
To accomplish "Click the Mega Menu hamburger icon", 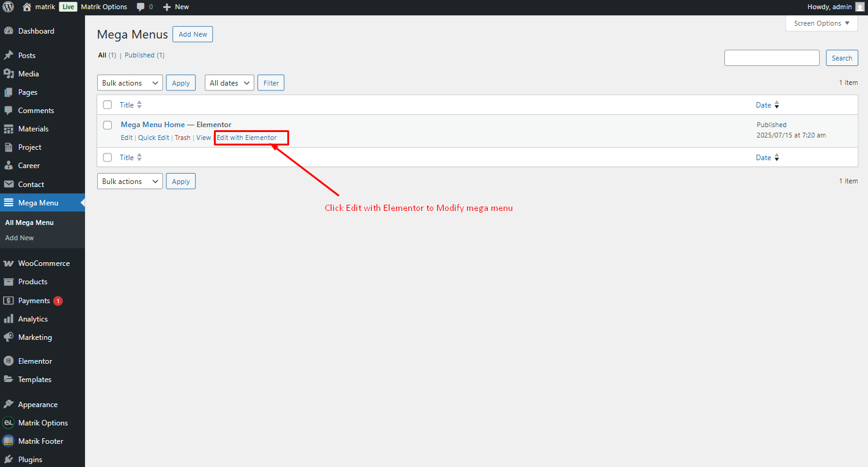I will pyautogui.click(x=9, y=203).
